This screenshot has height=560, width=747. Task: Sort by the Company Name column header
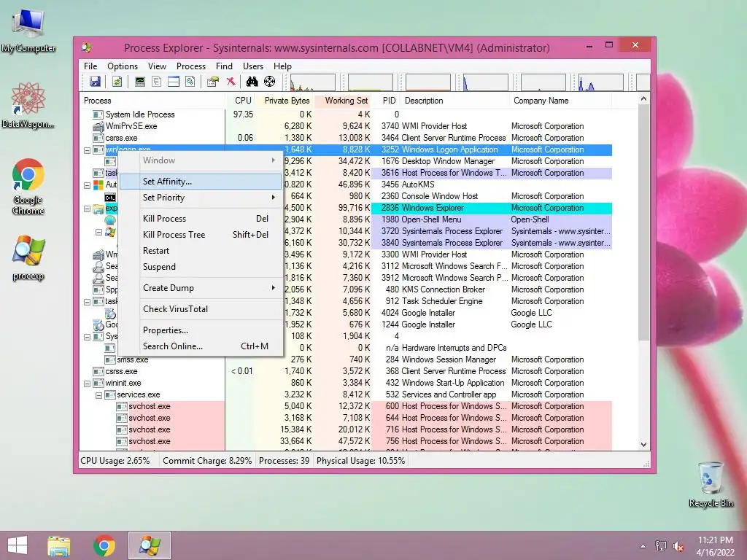(560, 101)
